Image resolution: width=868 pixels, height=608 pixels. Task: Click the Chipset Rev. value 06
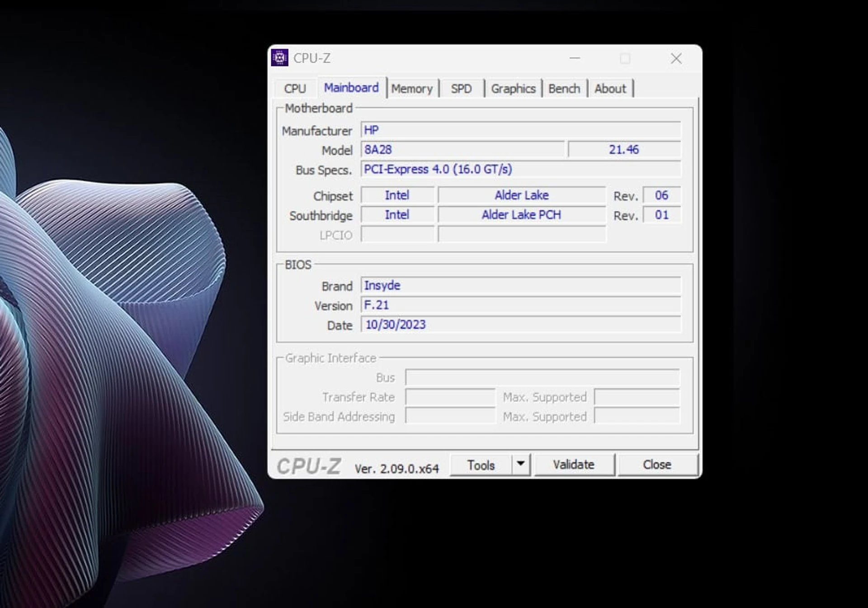tap(662, 195)
